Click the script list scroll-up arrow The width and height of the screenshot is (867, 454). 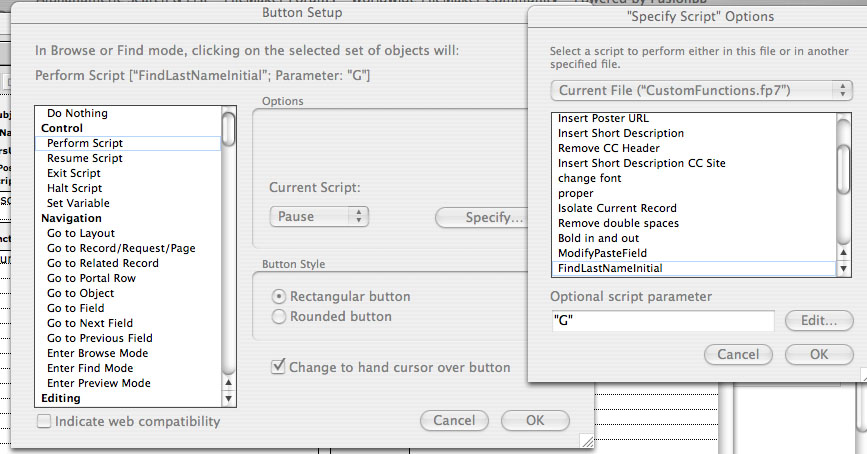843,253
